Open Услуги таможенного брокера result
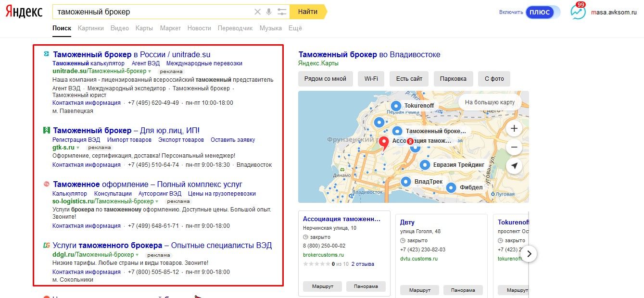Viewport: 644px width, 298px height. [x=162, y=246]
